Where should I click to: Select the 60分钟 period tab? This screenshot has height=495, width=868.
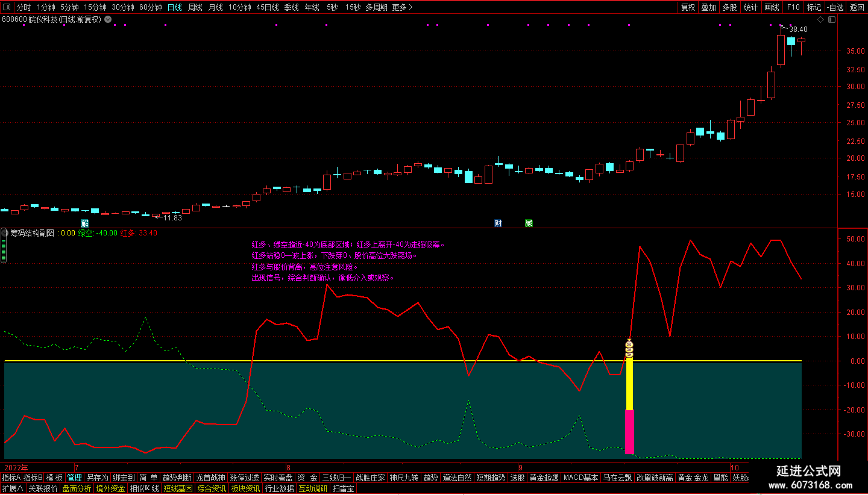[x=151, y=7]
